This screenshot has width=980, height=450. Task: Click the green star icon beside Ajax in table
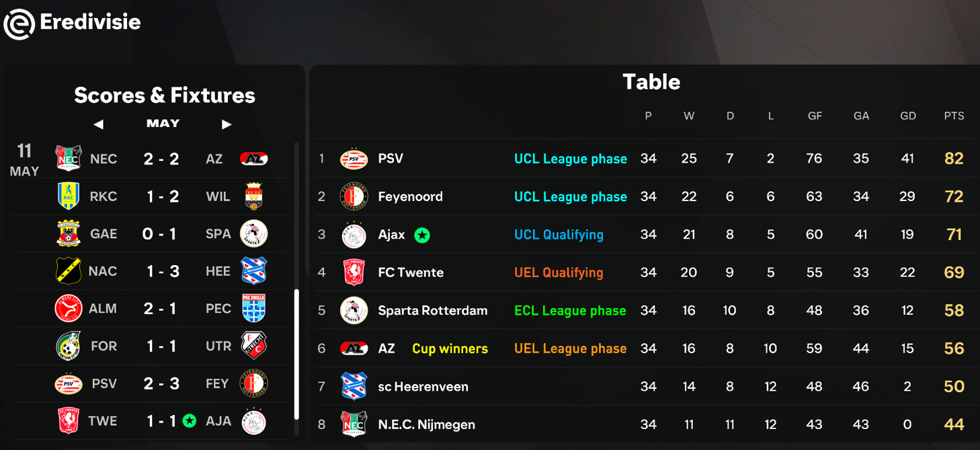click(x=422, y=235)
